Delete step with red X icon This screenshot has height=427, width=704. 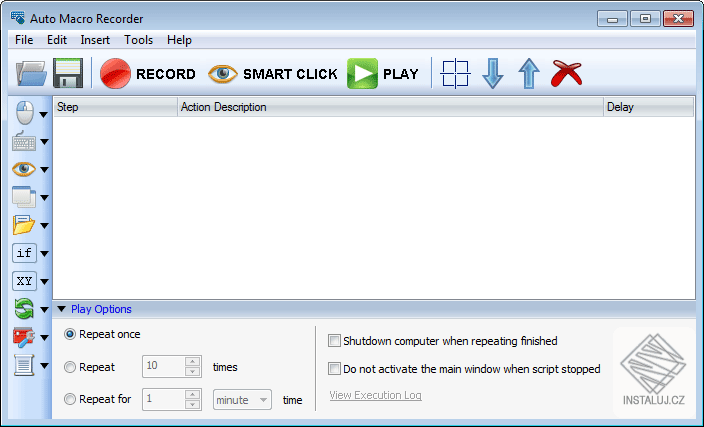[566, 73]
